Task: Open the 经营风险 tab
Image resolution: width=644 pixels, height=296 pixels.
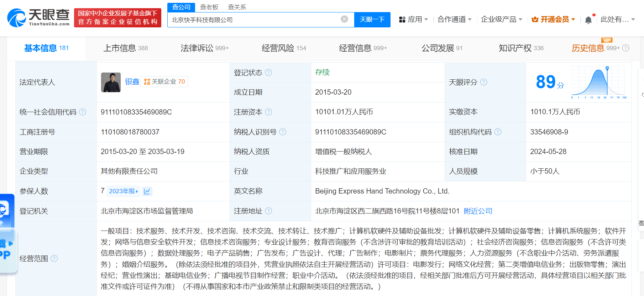Action: point(284,48)
